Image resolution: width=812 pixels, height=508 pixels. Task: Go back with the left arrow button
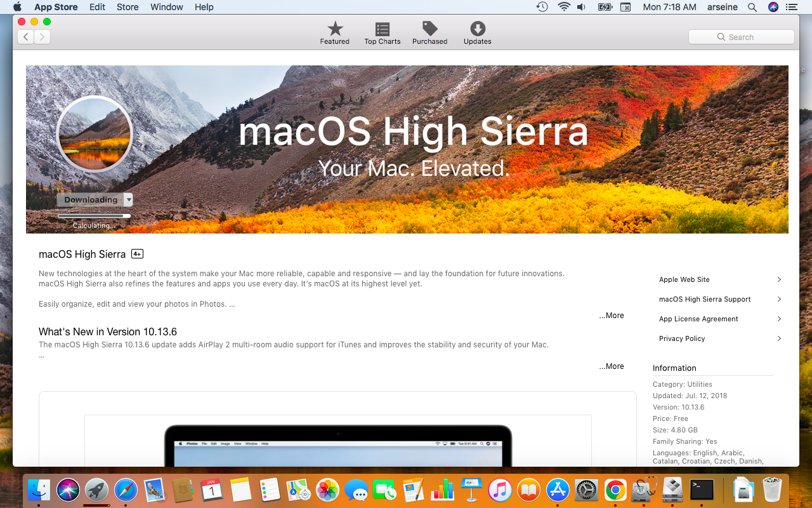[25, 37]
